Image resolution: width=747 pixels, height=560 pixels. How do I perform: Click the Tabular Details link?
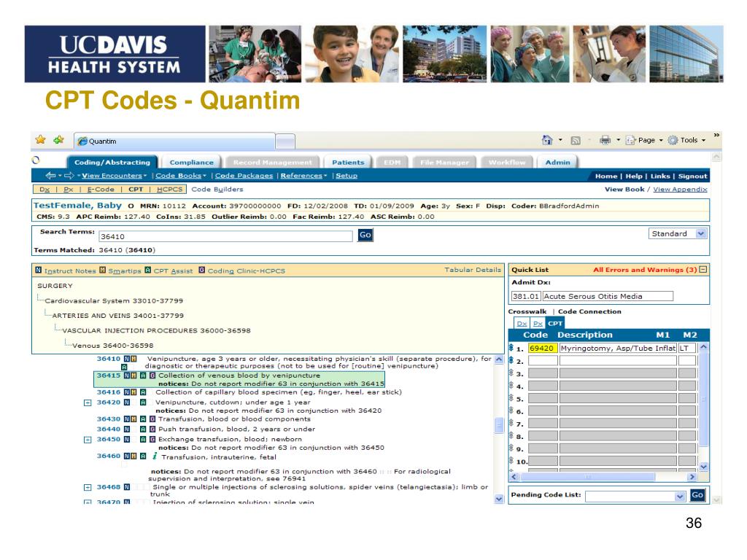473,270
